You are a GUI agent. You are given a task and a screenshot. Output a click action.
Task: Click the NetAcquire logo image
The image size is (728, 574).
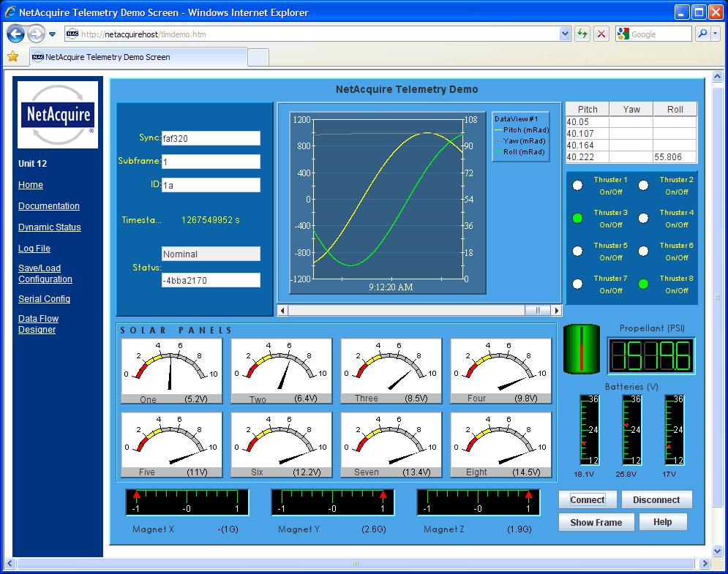pyautogui.click(x=58, y=115)
